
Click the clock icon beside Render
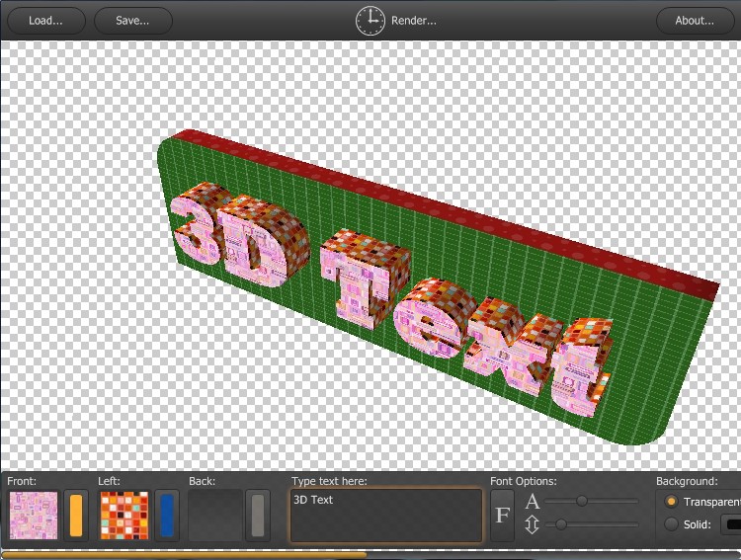370,21
